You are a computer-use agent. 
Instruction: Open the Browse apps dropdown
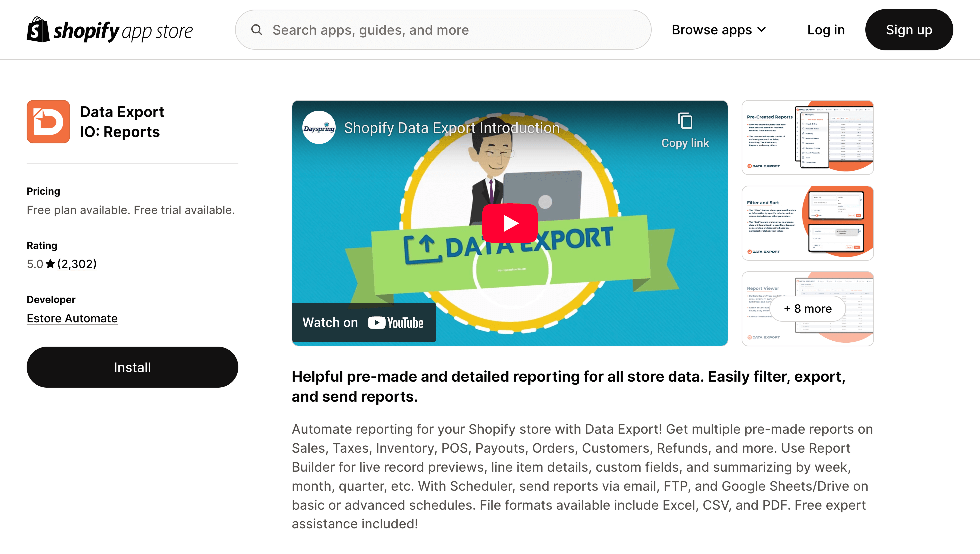point(718,30)
